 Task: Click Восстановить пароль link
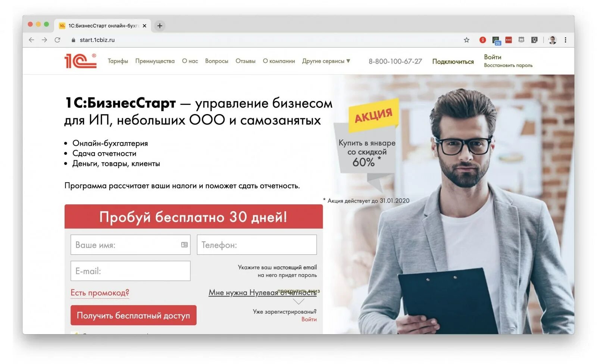tap(508, 65)
